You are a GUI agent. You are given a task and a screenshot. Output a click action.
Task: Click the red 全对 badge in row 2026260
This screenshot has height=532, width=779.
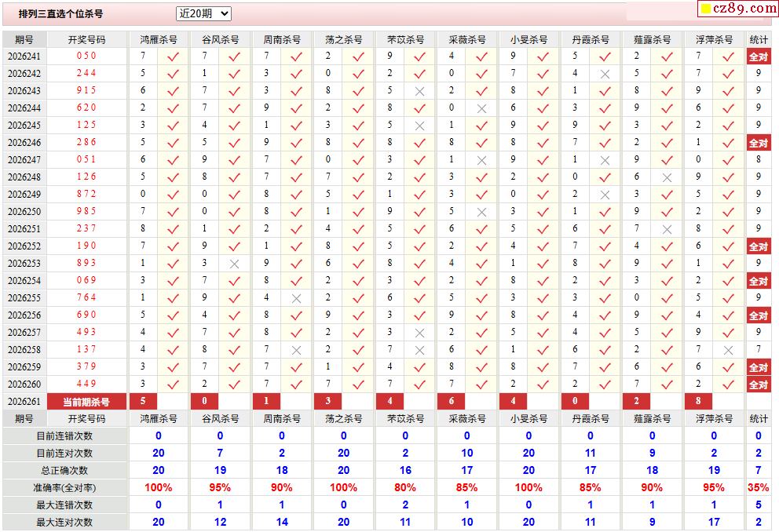pos(759,384)
